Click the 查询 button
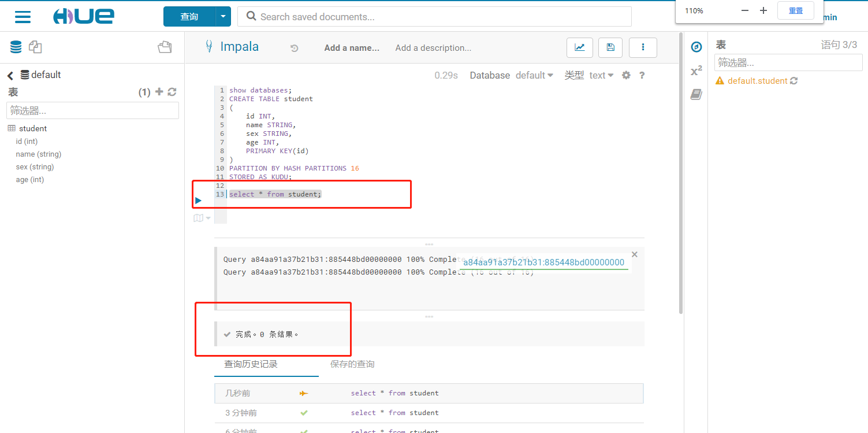Image resolution: width=868 pixels, height=433 pixels. coord(189,17)
